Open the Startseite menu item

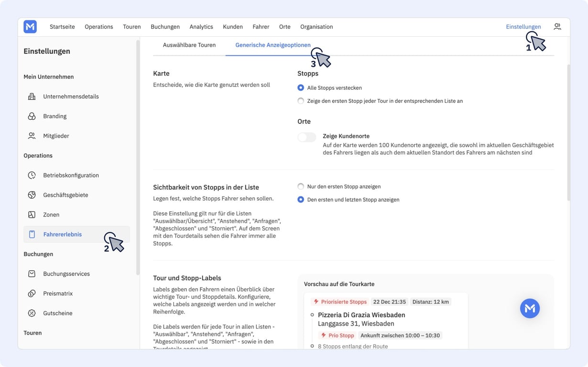[62, 27]
